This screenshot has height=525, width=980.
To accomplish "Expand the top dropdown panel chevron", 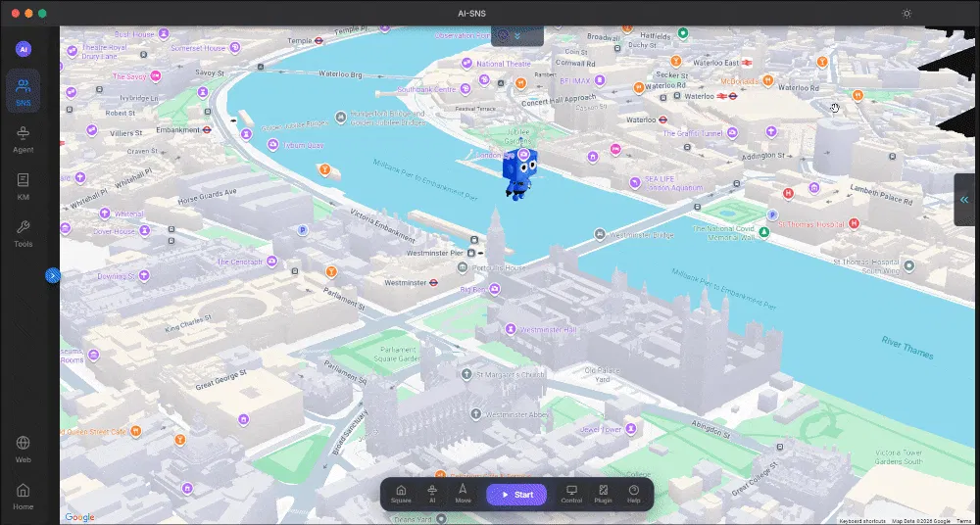I will [x=516, y=35].
